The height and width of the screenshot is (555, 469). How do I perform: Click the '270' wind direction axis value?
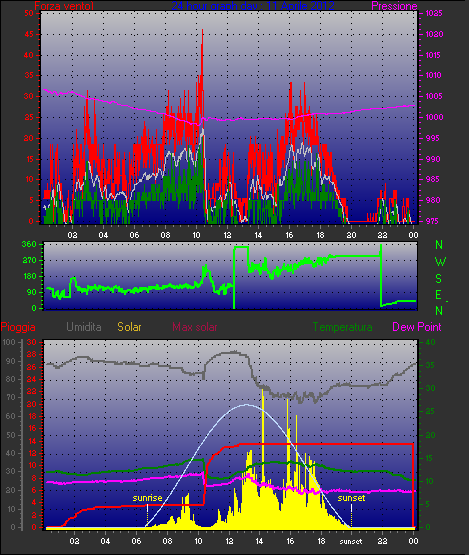(29, 261)
